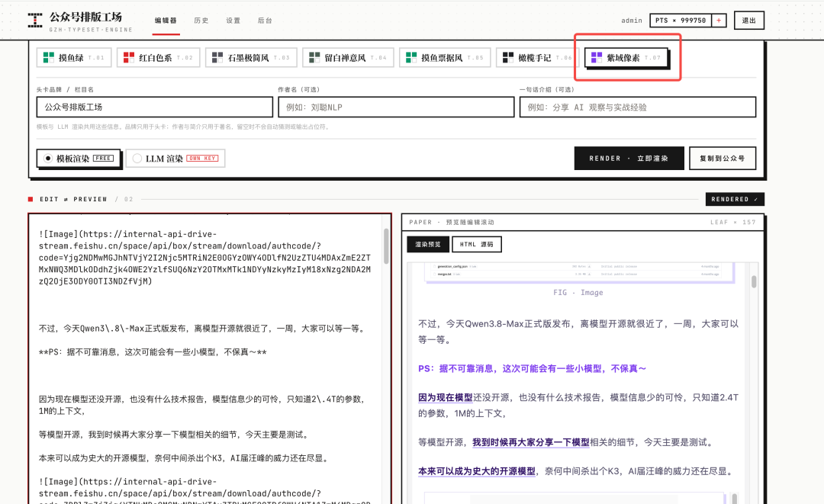Click the bold PS: 据不可靠消息 preview line

[532, 368]
